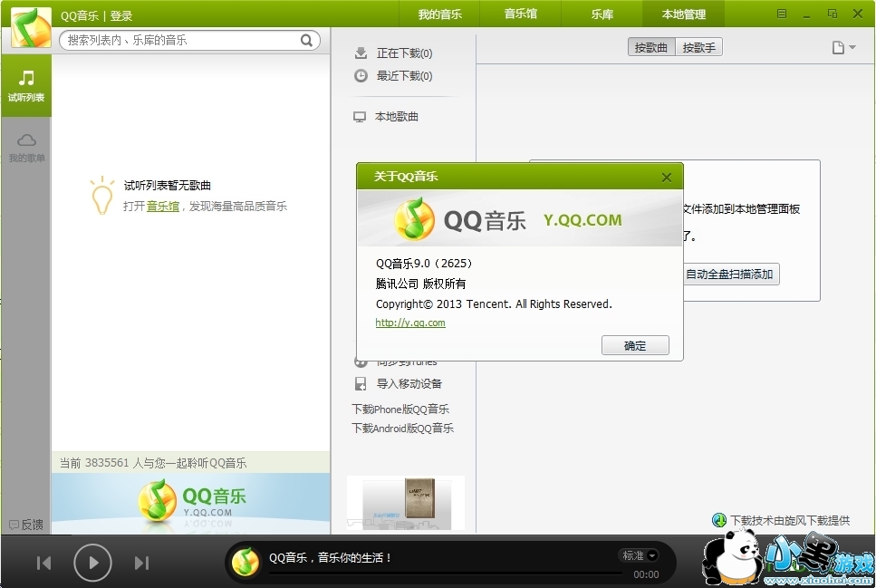
Task: Click the 导入移动设备 device icon
Action: (x=361, y=384)
